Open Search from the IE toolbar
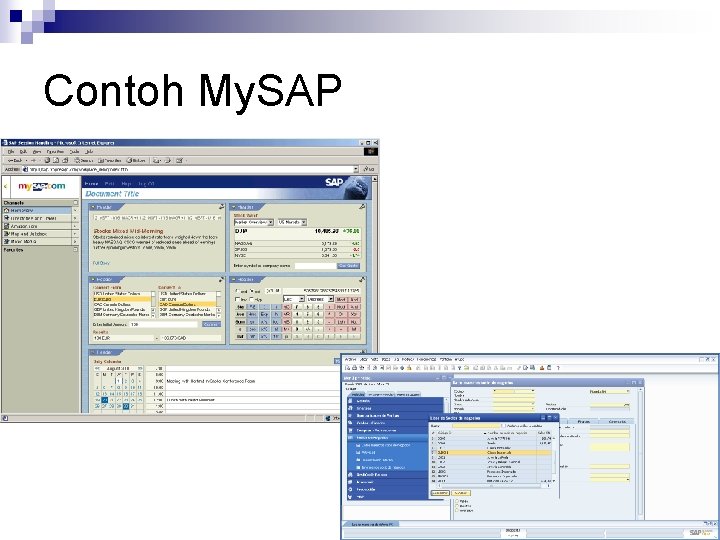This screenshot has height=540, width=720. (x=84, y=160)
